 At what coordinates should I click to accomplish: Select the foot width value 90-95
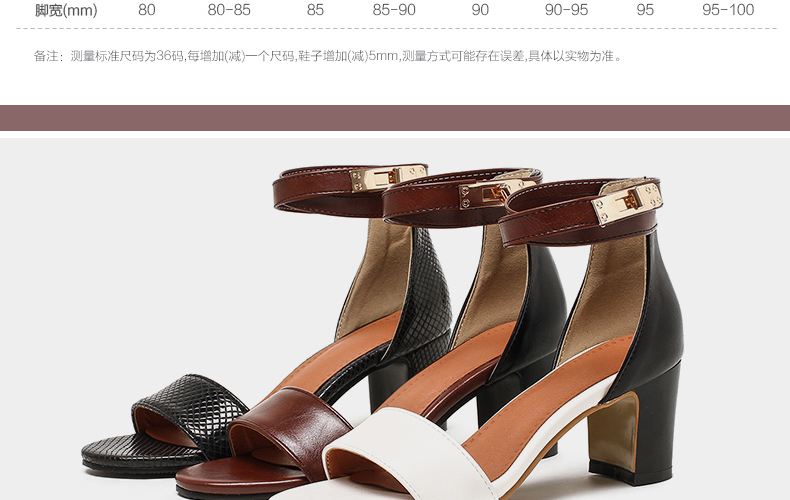(x=566, y=11)
